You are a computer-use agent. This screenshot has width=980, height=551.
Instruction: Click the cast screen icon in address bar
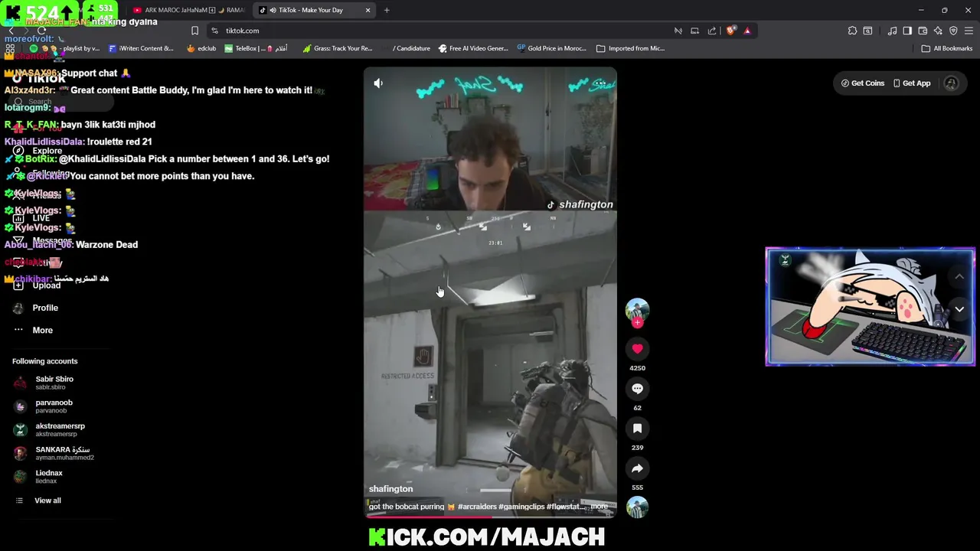(x=694, y=31)
